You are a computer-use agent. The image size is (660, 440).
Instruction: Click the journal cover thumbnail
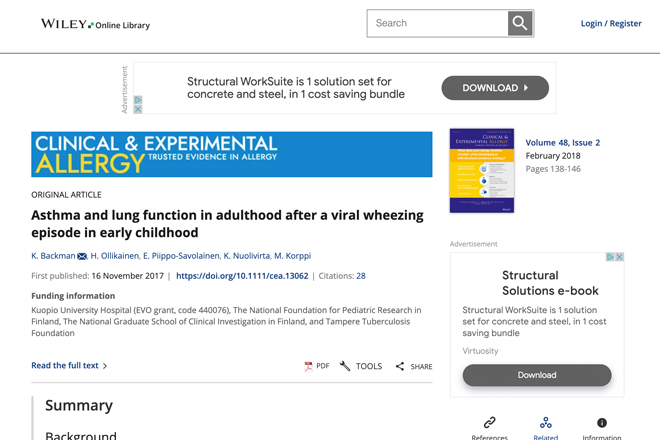[x=482, y=171]
